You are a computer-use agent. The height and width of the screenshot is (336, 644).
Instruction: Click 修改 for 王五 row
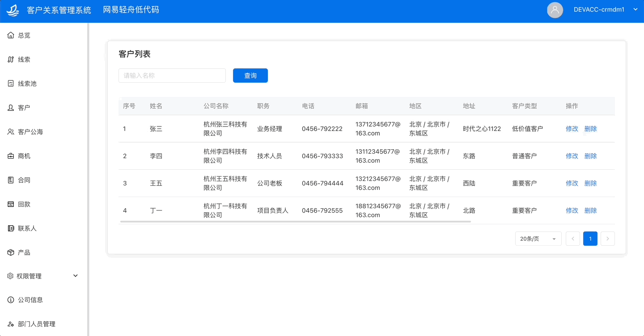pos(572,183)
